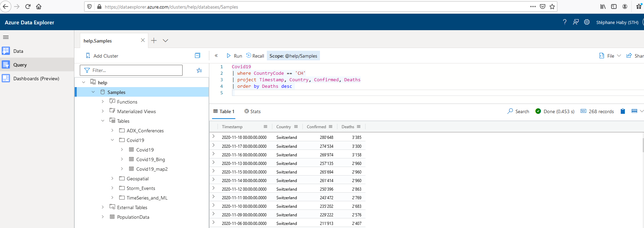The height and width of the screenshot is (228, 644).
Task: Click the favorites star list icon
Action: coord(199,70)
